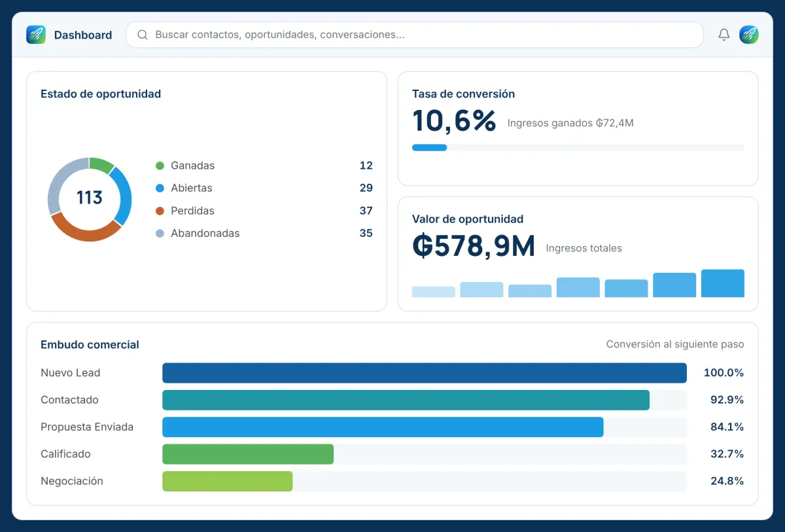Click the Abandonadas legend label

click(x=205, y=233)
